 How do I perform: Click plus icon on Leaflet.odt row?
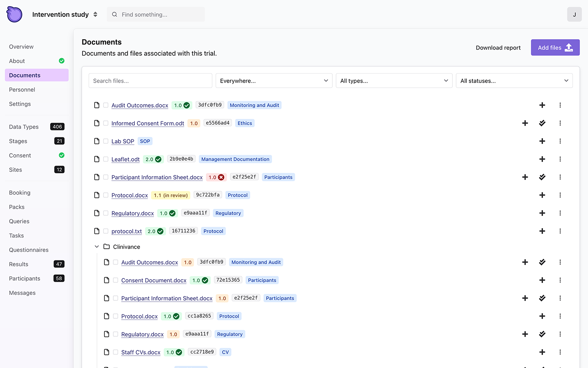pyautogui.click(x=542, y=159)
